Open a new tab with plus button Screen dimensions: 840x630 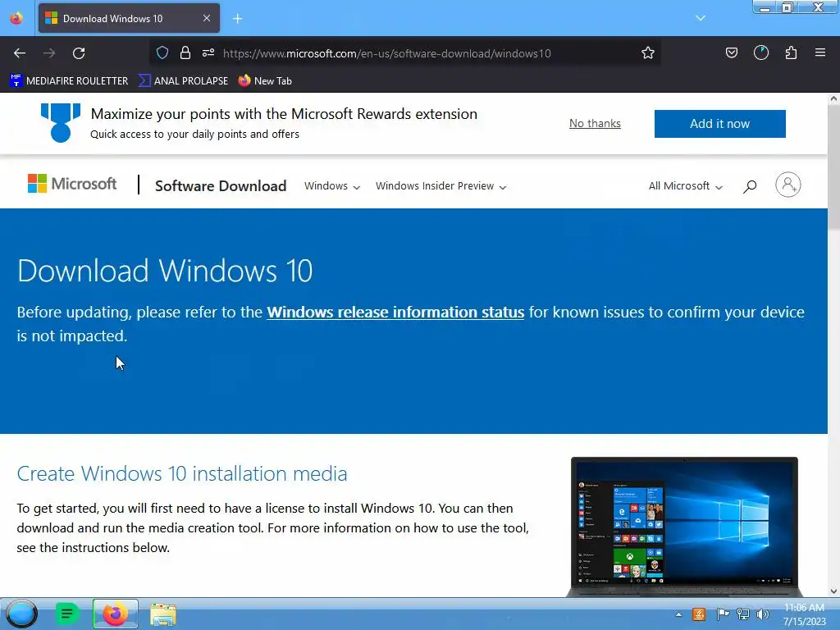click(237, 19)
